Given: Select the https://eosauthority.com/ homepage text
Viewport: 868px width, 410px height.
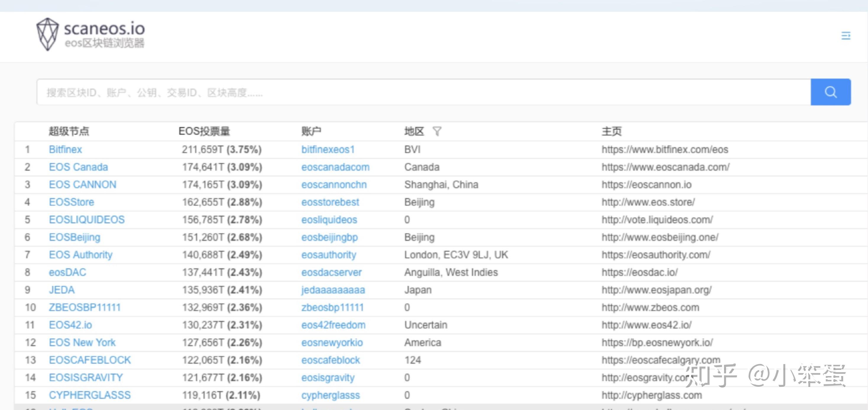Looking at the screenshot, I should (x=656, y=255).
